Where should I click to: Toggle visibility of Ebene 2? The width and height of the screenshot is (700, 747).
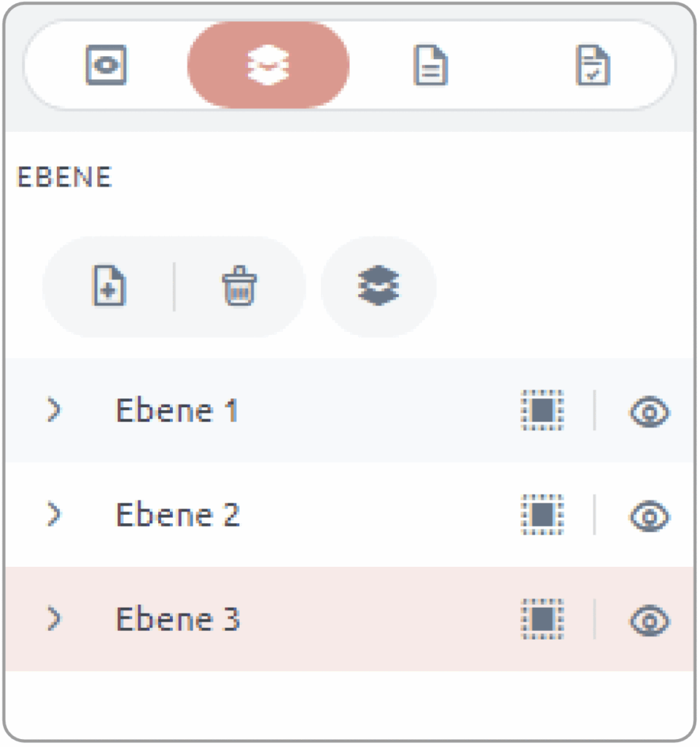coord(650,516)
